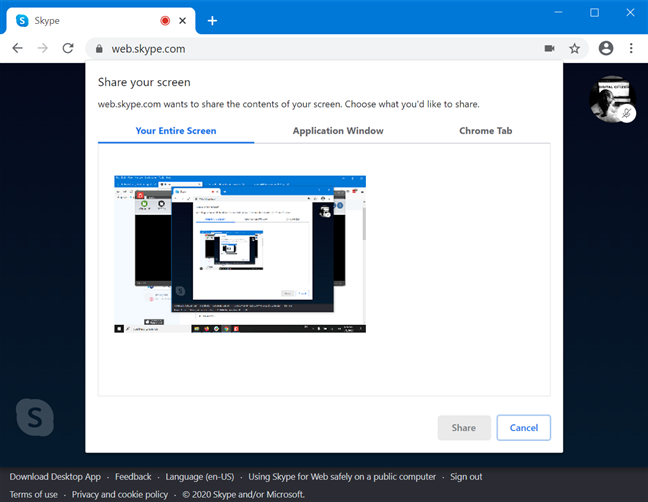Select the entire screen preview thumbnail

[240, 254]
